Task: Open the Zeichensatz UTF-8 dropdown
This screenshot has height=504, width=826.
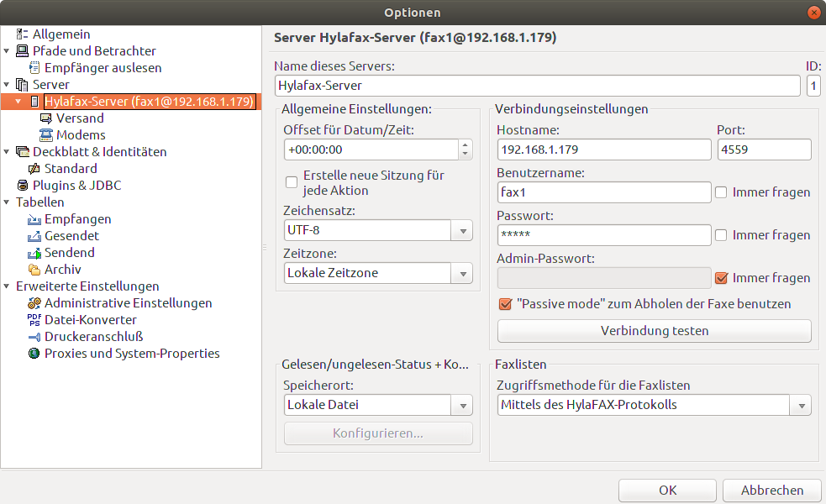Action: [462, 231]
